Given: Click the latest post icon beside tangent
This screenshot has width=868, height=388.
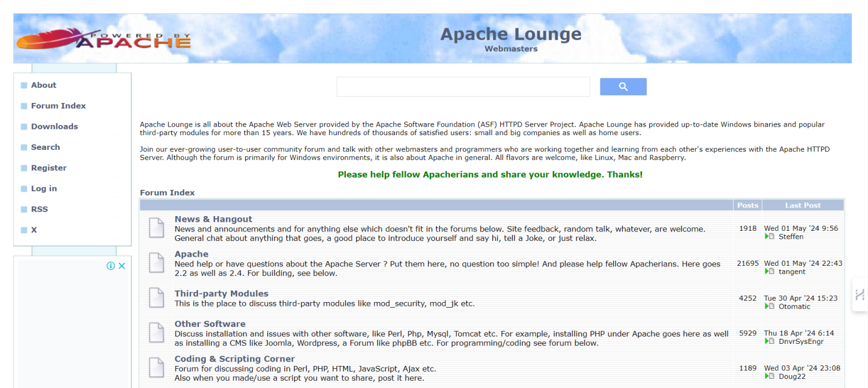Looking at the screenshot, I should tap(769, 271).
